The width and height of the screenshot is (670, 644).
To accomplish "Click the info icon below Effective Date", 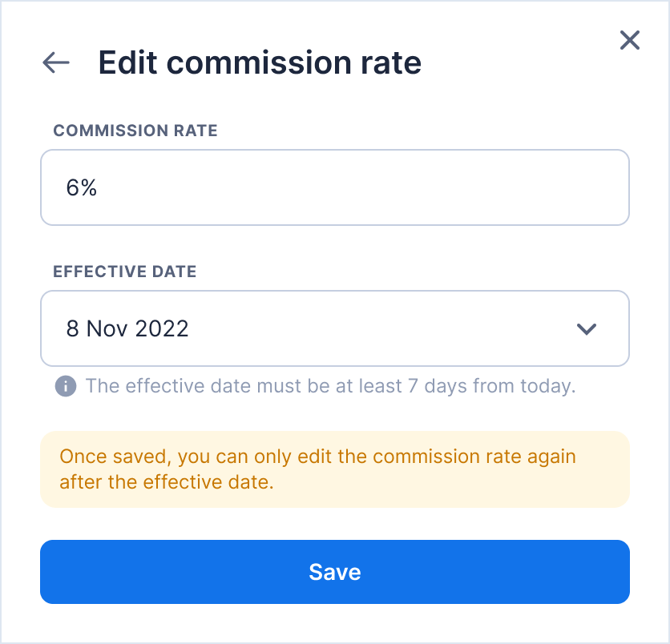I will (66, 387).
